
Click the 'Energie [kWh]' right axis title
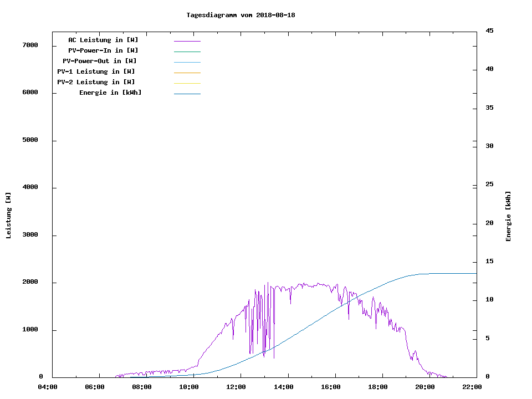click(508, 216)
